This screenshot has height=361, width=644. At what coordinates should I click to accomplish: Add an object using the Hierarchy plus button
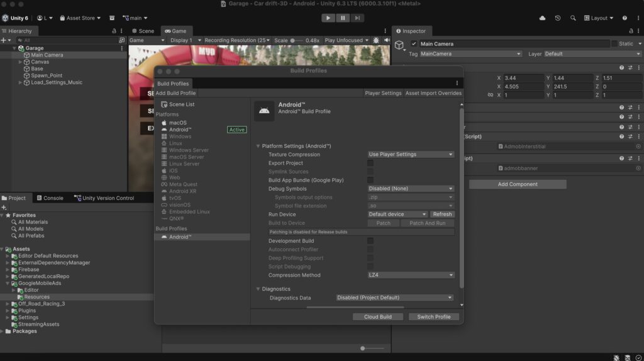tap(4, 40)
